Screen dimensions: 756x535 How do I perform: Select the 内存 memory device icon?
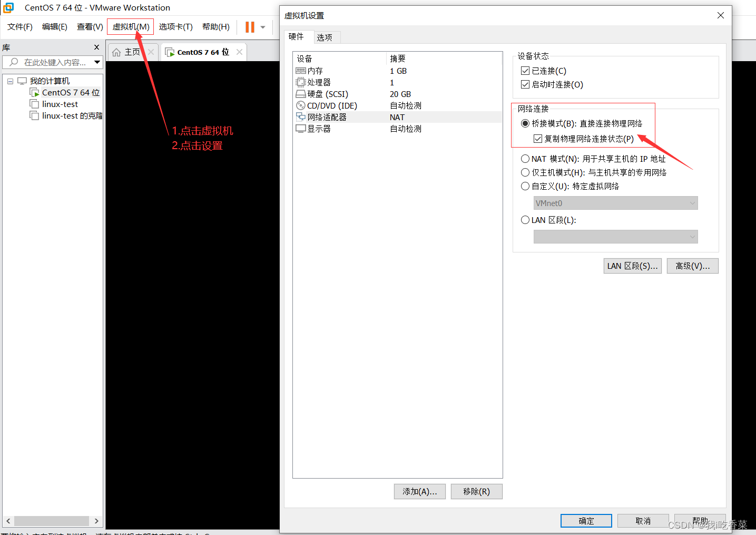[301, 71]
